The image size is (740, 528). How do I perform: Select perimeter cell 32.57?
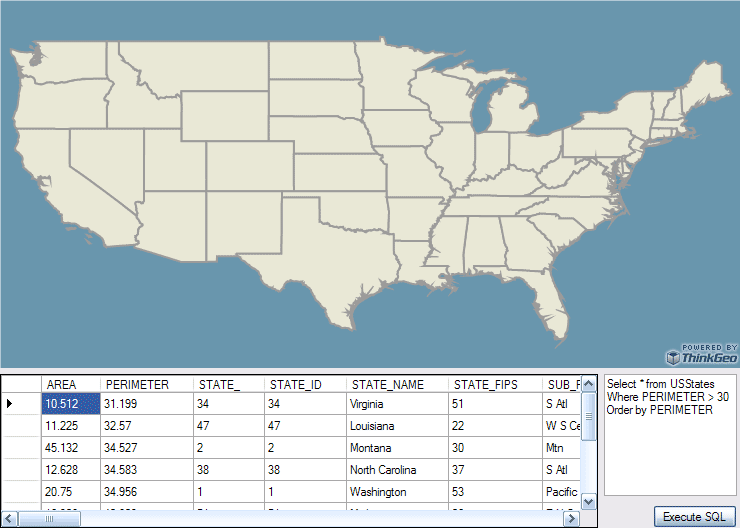point(147,426)
